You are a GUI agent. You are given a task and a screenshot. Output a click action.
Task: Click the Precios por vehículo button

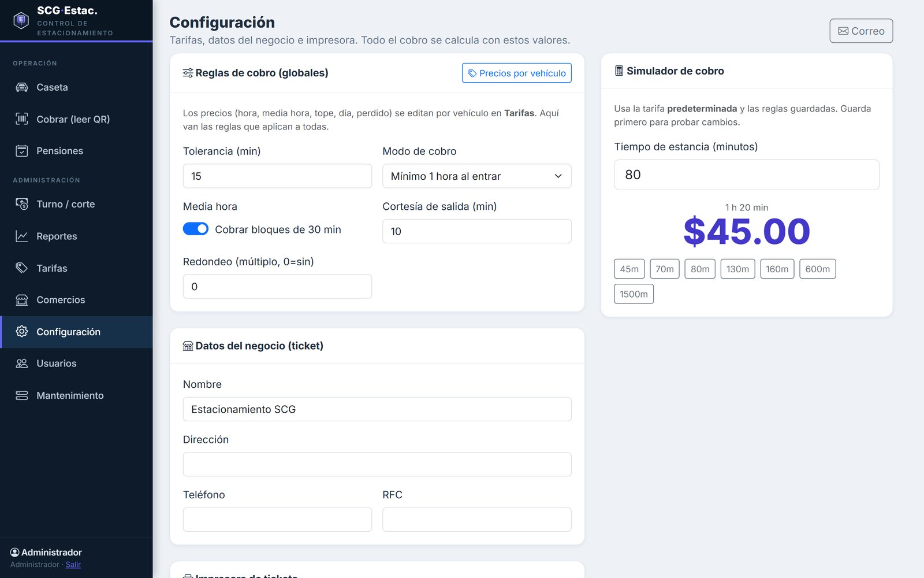coord(516,73)
